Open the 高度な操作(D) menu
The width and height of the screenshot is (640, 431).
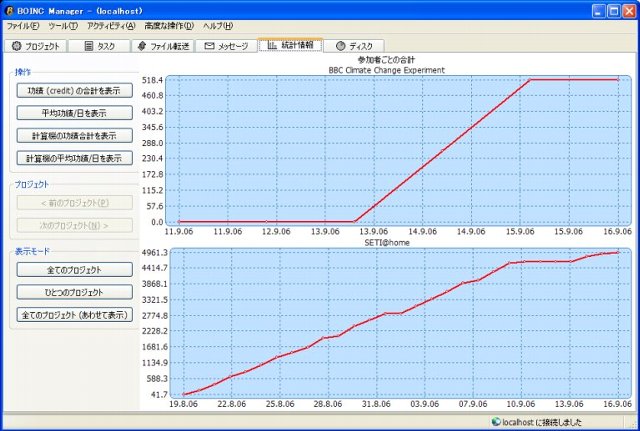click(169, 26)
